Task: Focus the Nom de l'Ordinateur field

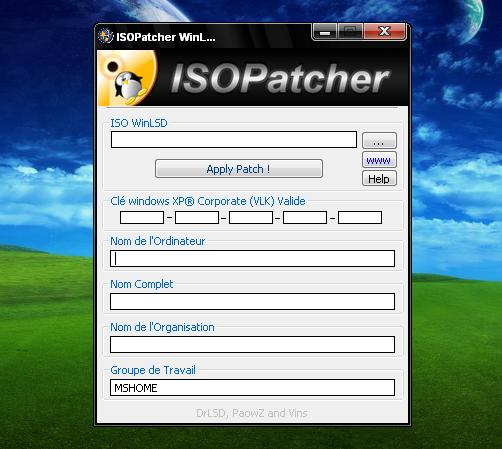Action: (x=252, y=259)
